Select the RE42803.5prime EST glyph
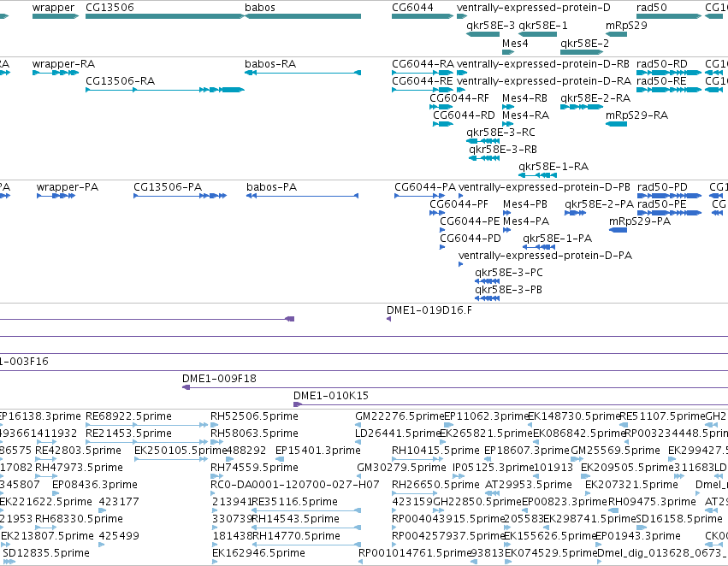This screenshot has width=728, height=566. pyautogui.click(x=45, y=459)
